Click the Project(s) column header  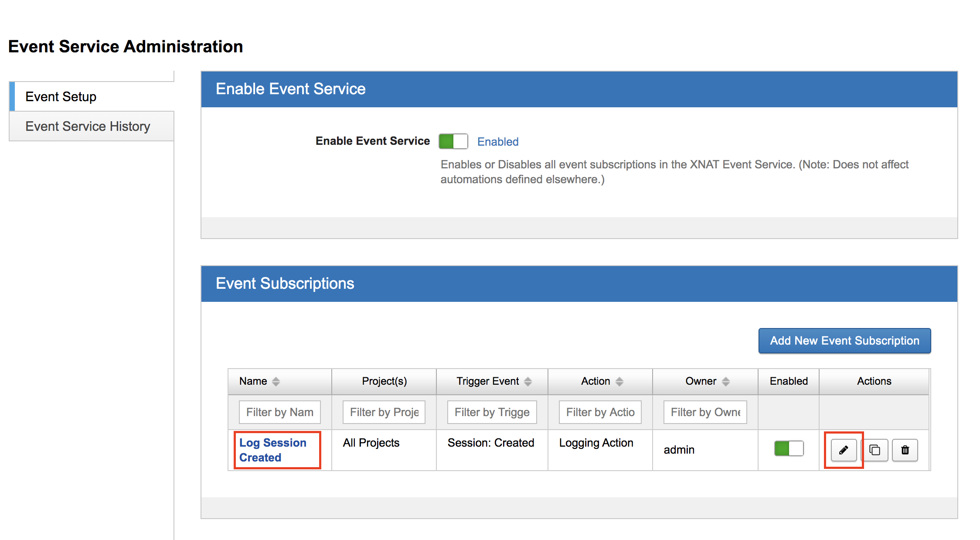point(384,381)
